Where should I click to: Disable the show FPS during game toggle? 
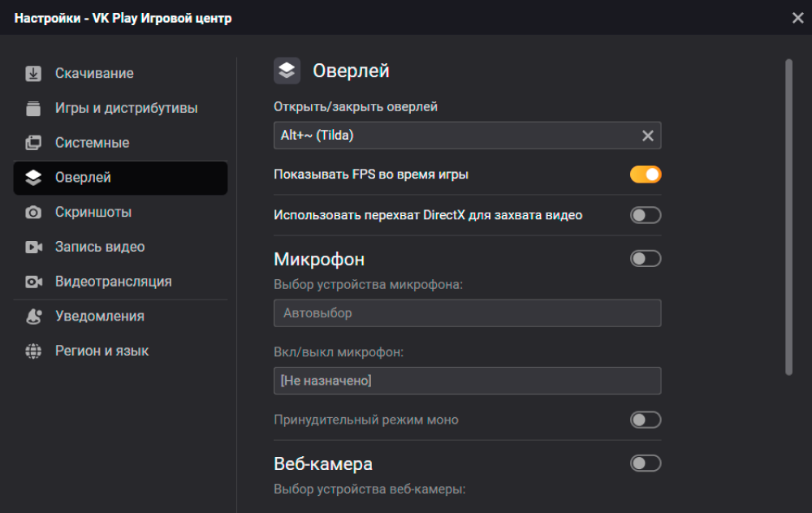click(x=646, y=175)
